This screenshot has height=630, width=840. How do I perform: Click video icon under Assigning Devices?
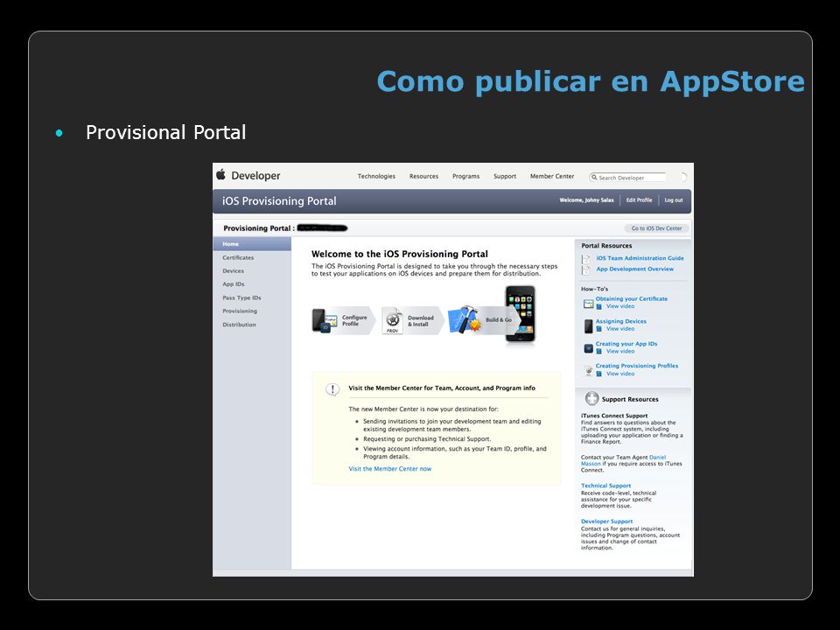click(598, 330)
